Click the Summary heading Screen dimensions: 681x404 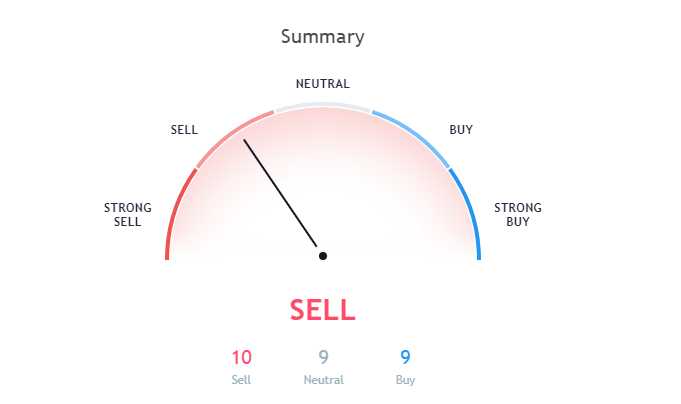click(x=323, y=37)
